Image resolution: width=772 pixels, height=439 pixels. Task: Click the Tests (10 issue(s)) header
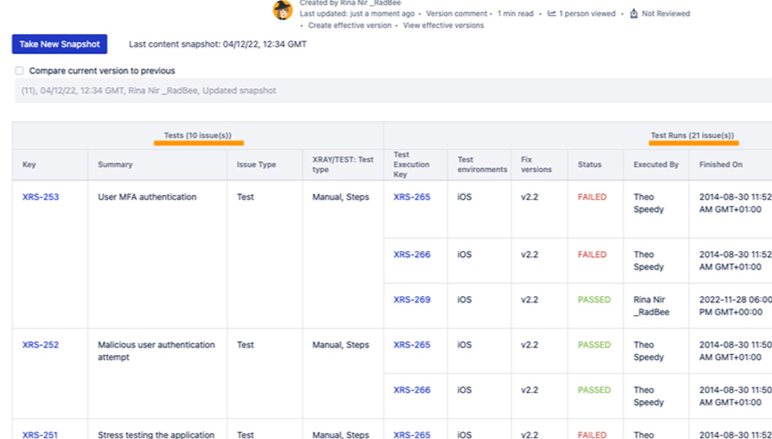[198, 136]
